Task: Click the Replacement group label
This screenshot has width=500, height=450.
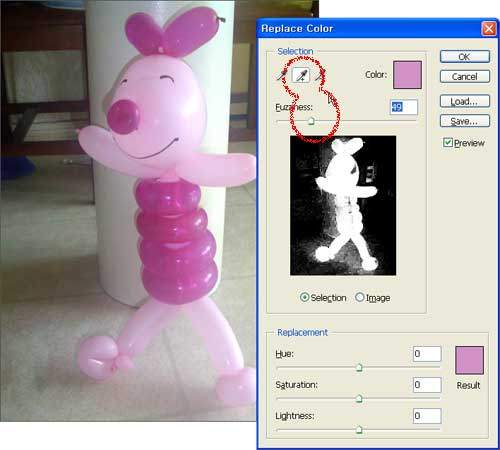Action: [x=302, y=332]
